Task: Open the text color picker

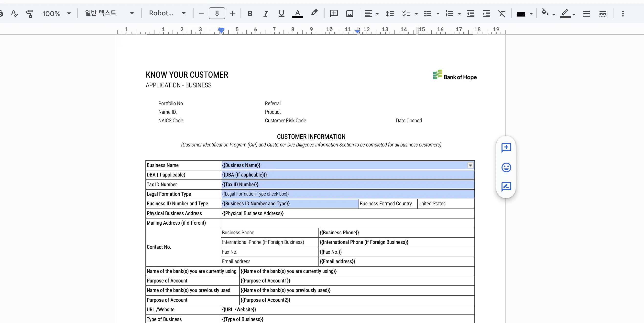Action: point(297,13)
